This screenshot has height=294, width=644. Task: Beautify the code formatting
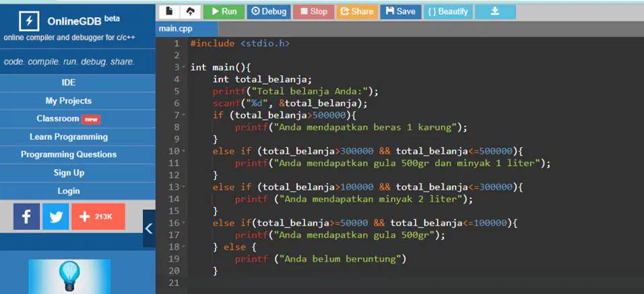(448, 12)
